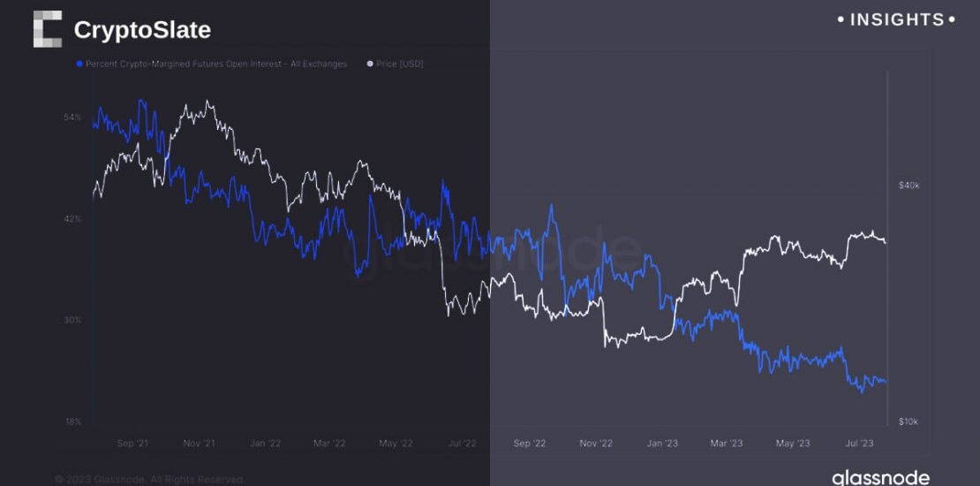This screenshot has width=980, height=486.
Task: Click the $10k price axis label
Action: [x=908, y=421]
